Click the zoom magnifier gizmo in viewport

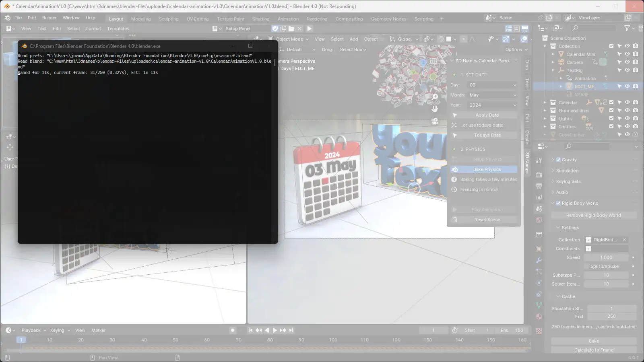(435, 97)
